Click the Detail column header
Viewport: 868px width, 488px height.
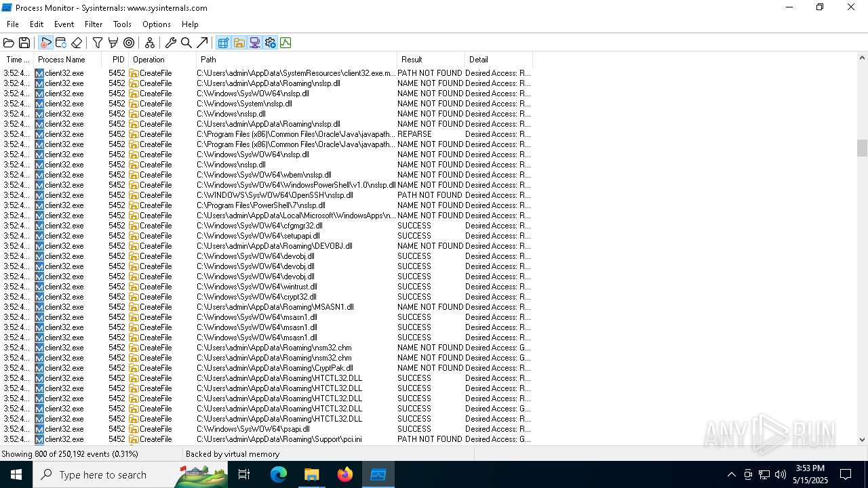pos(498,60)
